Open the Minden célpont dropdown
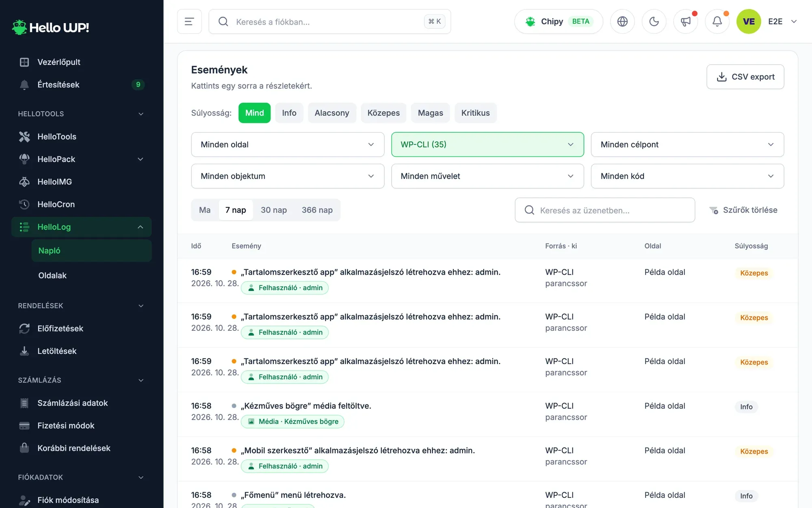The height and width of the screenshot is (508, 812). pos(687,145)
